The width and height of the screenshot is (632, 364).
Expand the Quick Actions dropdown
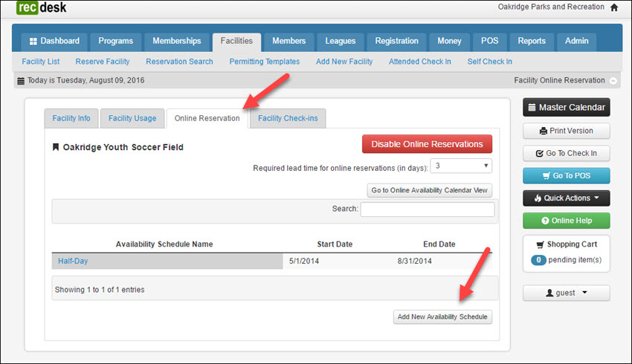(x=567, y=198)
